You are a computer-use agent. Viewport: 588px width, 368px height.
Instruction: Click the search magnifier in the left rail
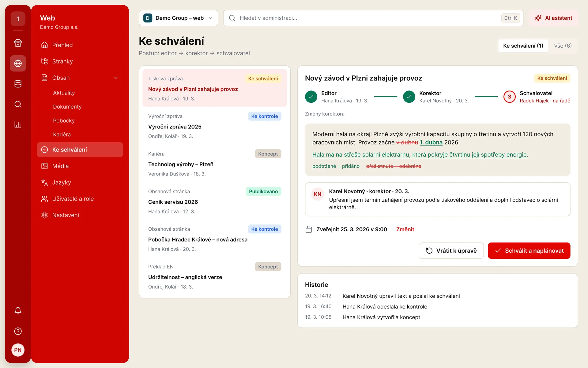click(18, 104)
